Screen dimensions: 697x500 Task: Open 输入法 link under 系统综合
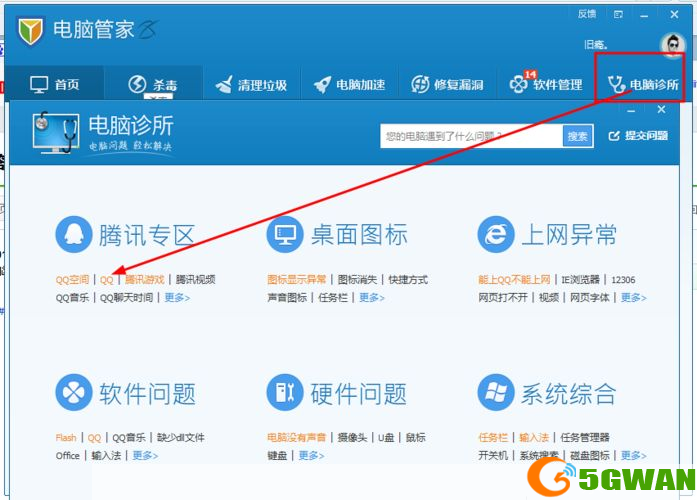point(534,438)
